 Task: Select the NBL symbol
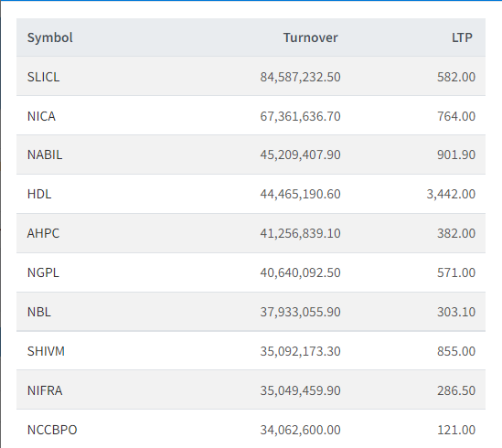tap(38, 312)
